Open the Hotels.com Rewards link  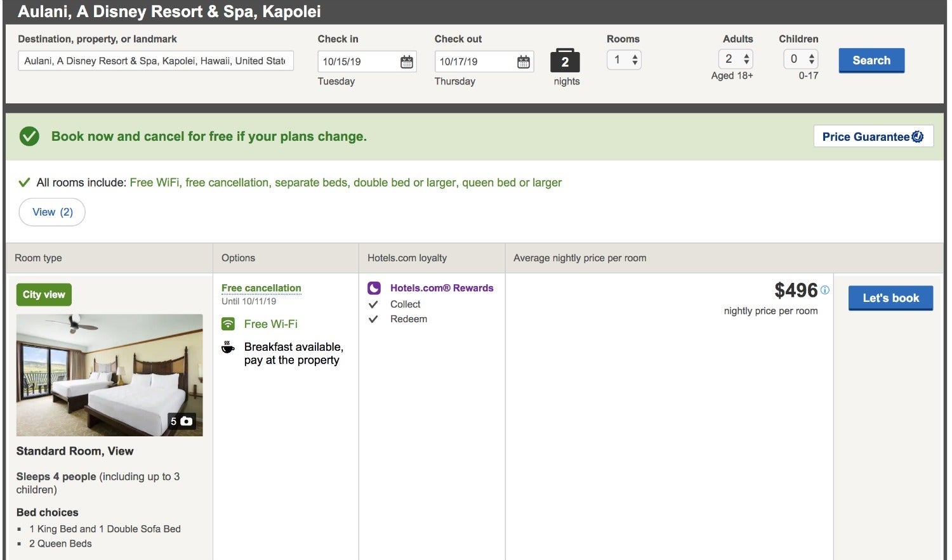tap(441, 288)
